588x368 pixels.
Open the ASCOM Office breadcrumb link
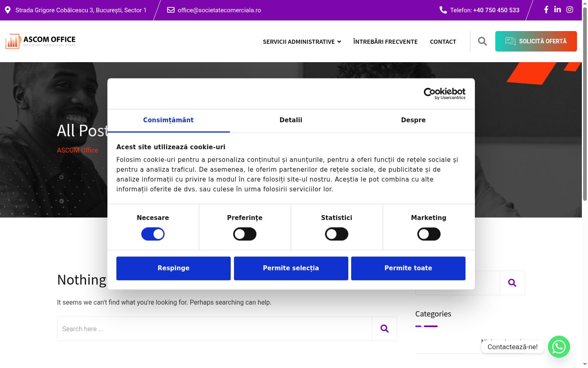pyautogui.click(x=78, y=150)
